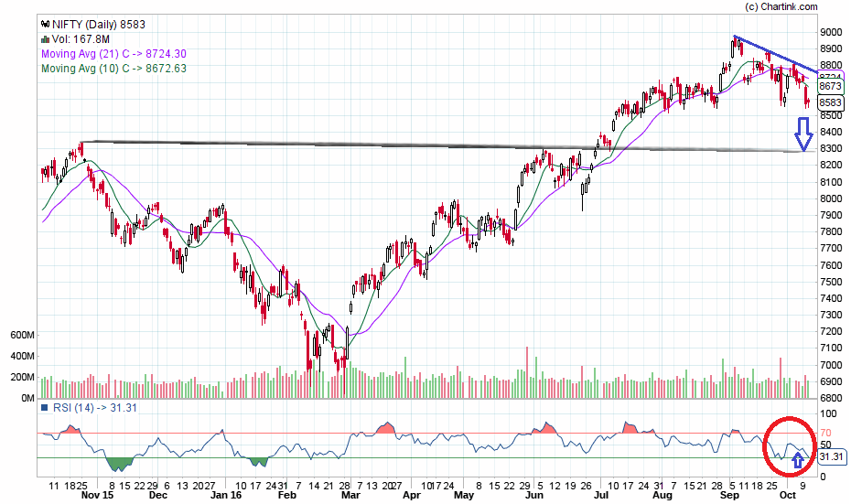Viewport: 851px width, 504px height.
Task: Click the 400M volume axis label
Action: (x=22, y=357)
